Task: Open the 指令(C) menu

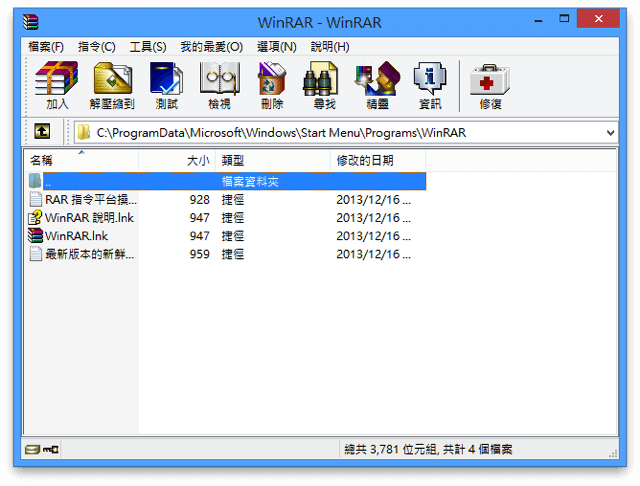Action: click(97, 47)
